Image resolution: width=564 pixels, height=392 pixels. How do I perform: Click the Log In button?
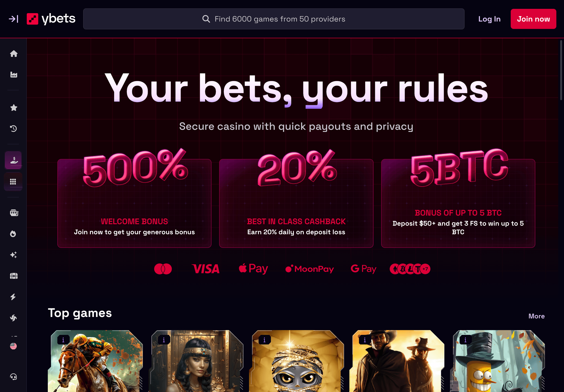tap(489, 19)
